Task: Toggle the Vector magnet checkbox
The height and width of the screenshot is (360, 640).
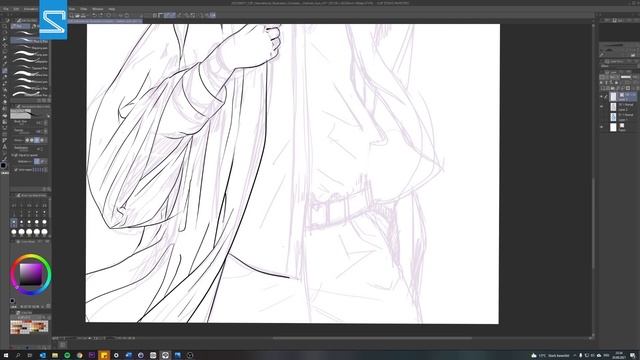Action: tap(16, 169)
